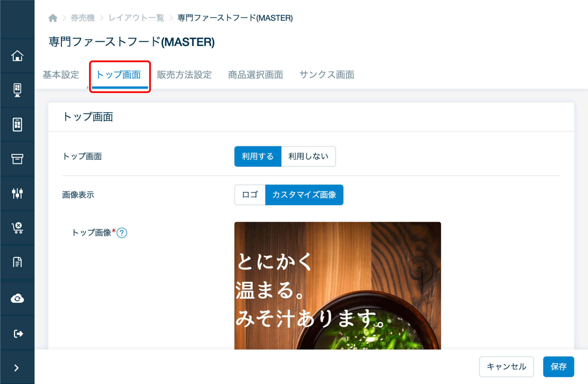Switch to the 販売方法設定 tab

point(184,75)
